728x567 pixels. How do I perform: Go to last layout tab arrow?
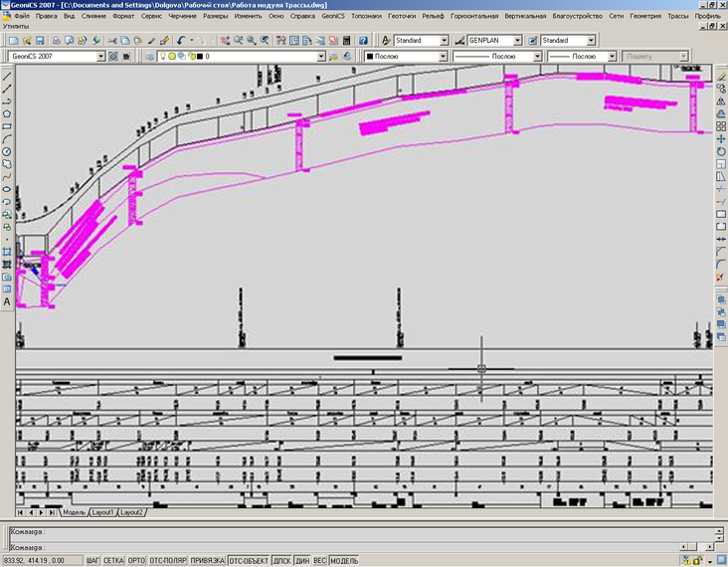[52, 512]
